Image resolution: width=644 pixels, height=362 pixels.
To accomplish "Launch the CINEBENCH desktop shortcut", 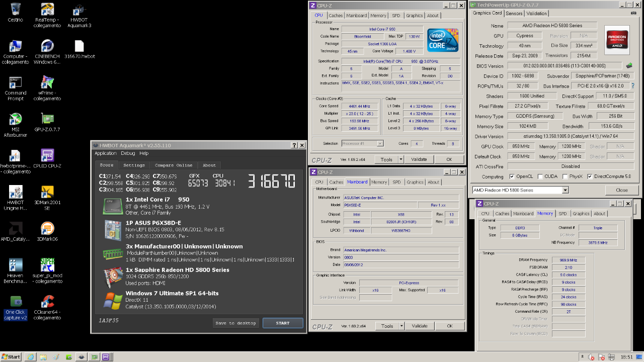I will [x=47, y=52].
